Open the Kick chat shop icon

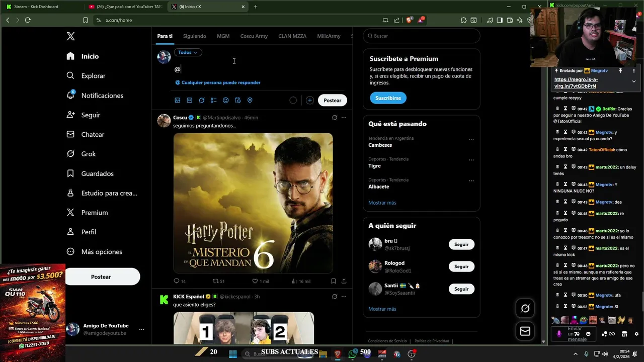click(624, 334)
